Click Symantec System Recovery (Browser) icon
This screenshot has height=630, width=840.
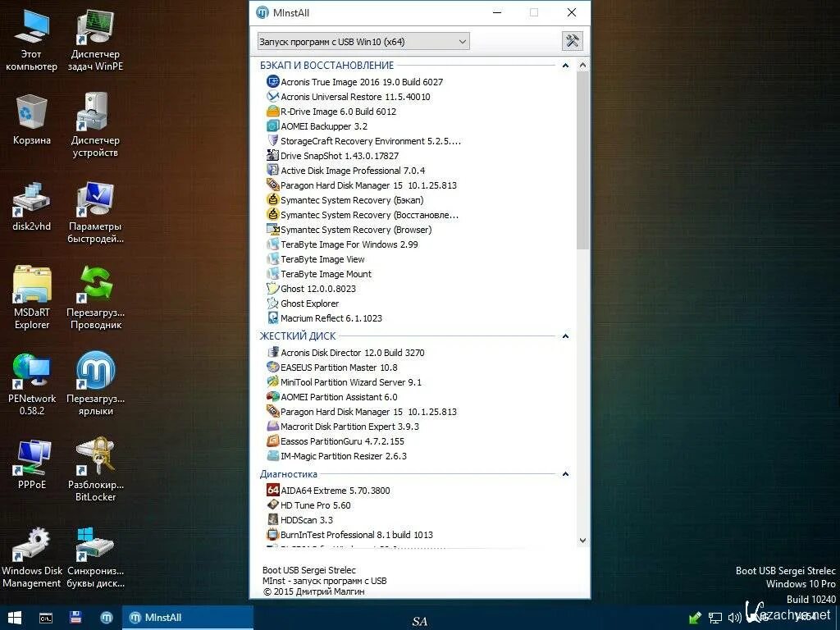(x=272, y=230)
